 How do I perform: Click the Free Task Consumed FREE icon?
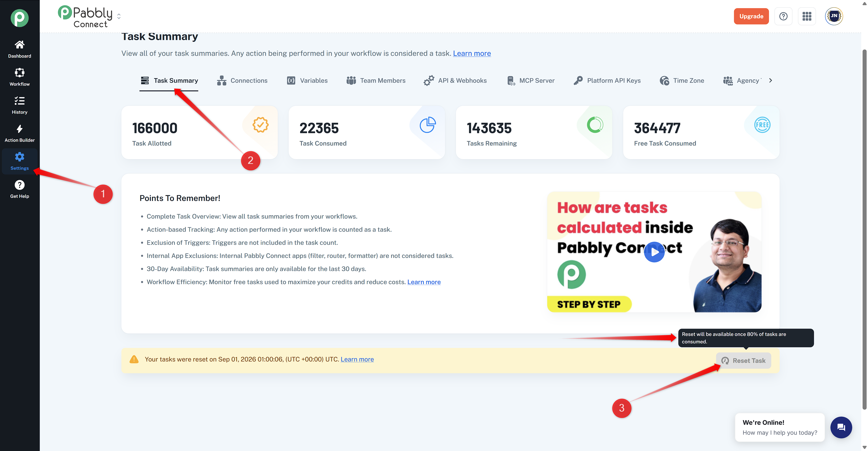click(x=762, y=125)
